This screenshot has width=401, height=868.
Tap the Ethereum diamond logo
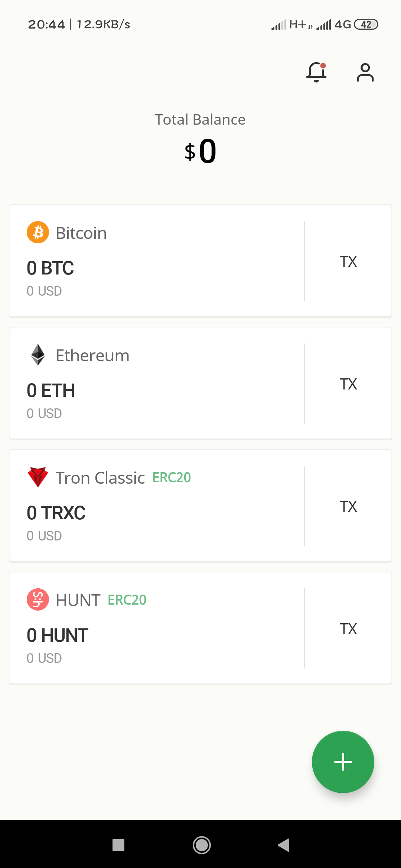point(38,355)
